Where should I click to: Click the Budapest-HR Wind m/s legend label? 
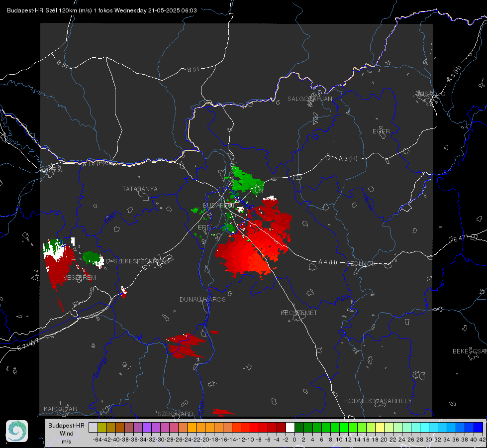click(x=66, y=434)
